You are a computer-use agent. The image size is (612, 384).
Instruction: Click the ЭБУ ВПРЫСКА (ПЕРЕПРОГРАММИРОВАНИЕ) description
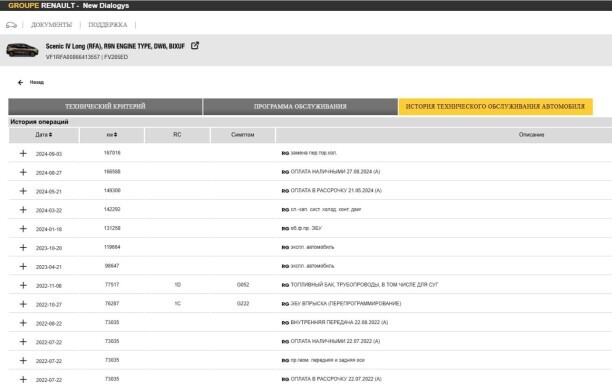[x=346, y=303]
